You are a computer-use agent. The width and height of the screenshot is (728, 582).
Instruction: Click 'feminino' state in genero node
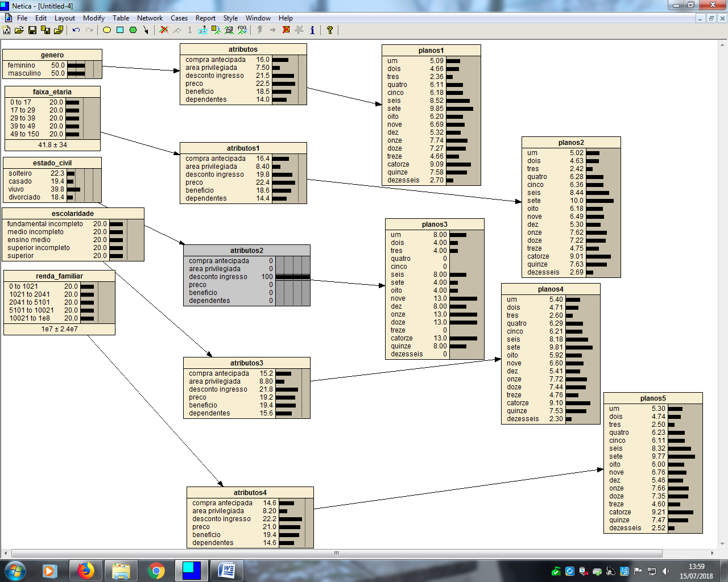click(x=22, y=65)
